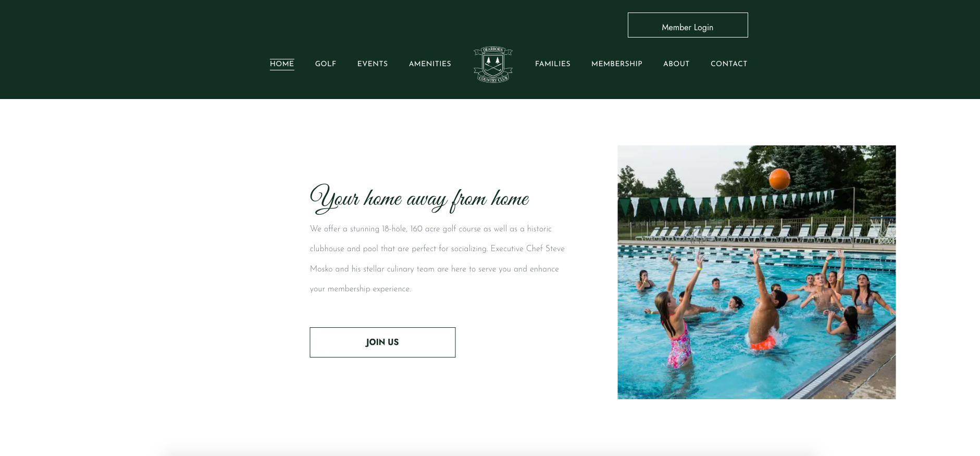Image resolution: width=980 pixels, height=456 pixels.
Task: Open the Member Login button
Action: [688, 25]
